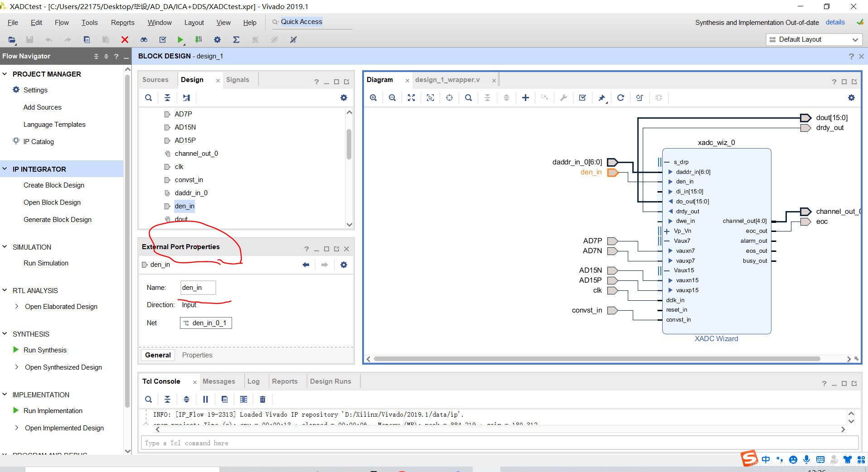Click Generate Block Design
The height and width of the screenshot is (472, 868).
coord(58,220)
